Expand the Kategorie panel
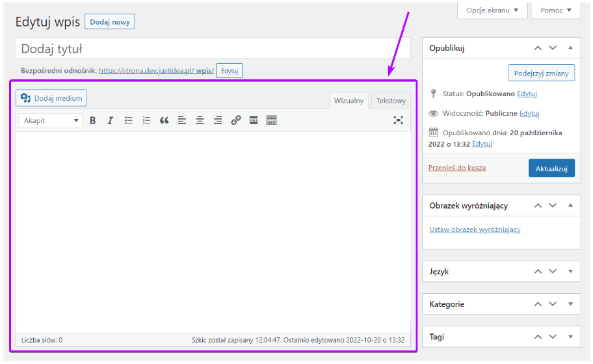The image size is (593, 364). pyautogui.click(x=570, y=304)
